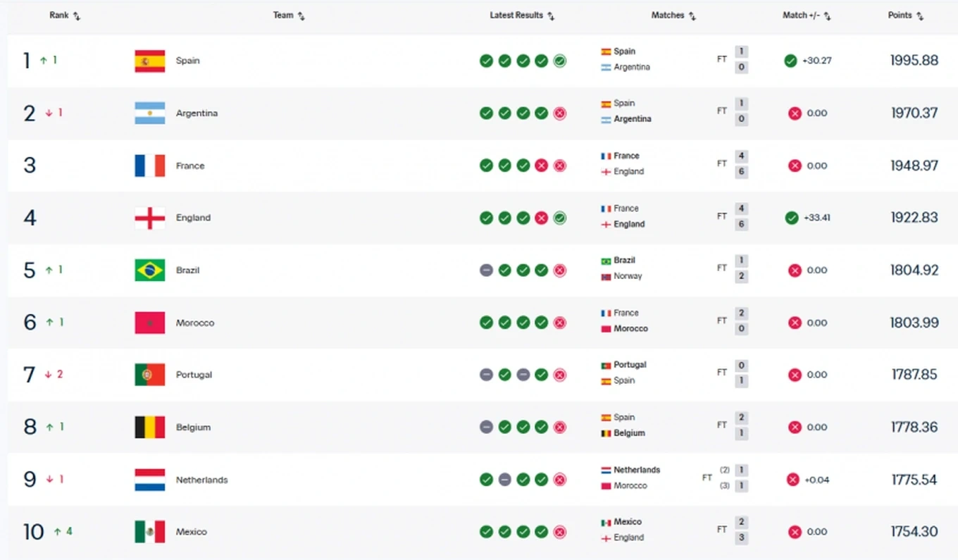Click Spain's large flag in Team column
This screenshot has height=560, width=958.
click(x=150, y=61)
